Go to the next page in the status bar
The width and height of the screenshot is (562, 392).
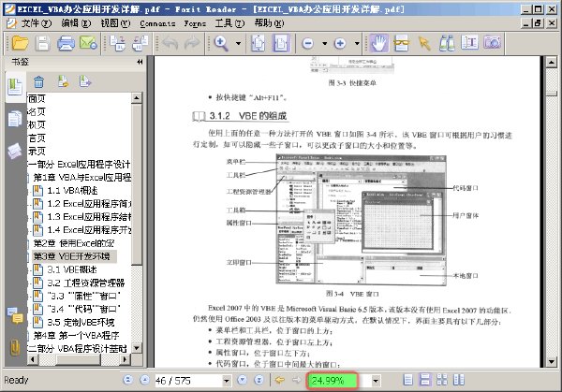point(243,380)
